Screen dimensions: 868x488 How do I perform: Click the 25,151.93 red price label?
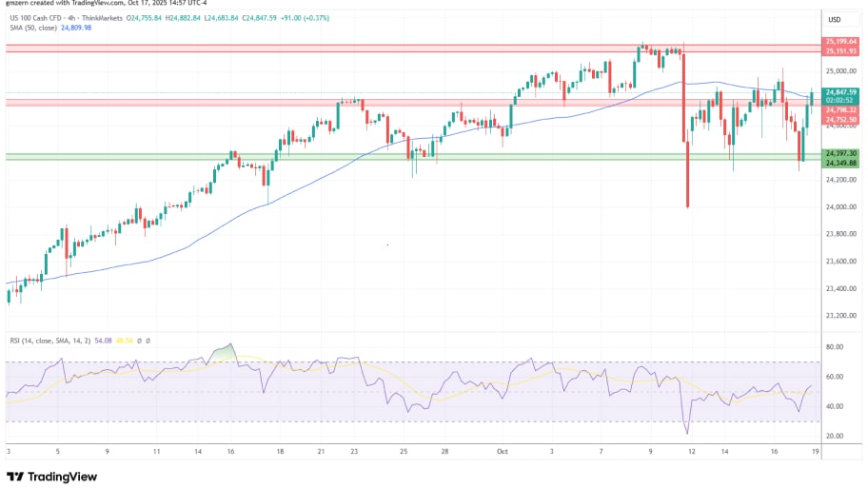(x=841, y=49)
